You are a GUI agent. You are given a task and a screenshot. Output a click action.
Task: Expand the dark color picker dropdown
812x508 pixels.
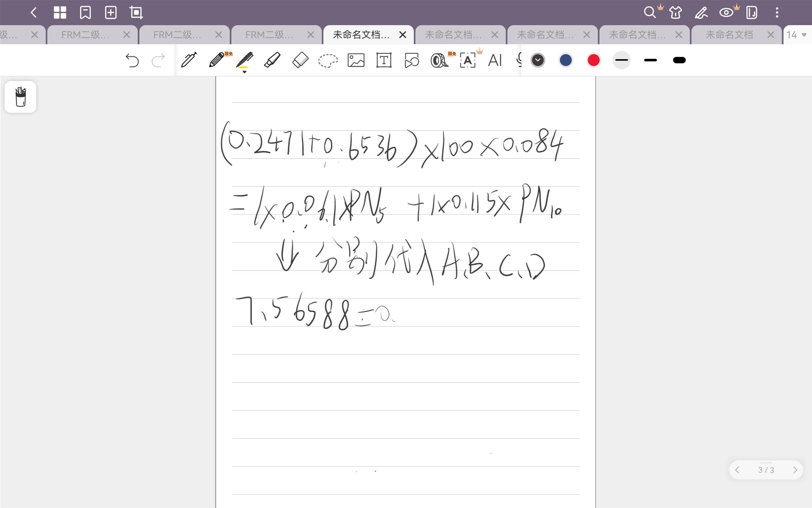point(538,60)
